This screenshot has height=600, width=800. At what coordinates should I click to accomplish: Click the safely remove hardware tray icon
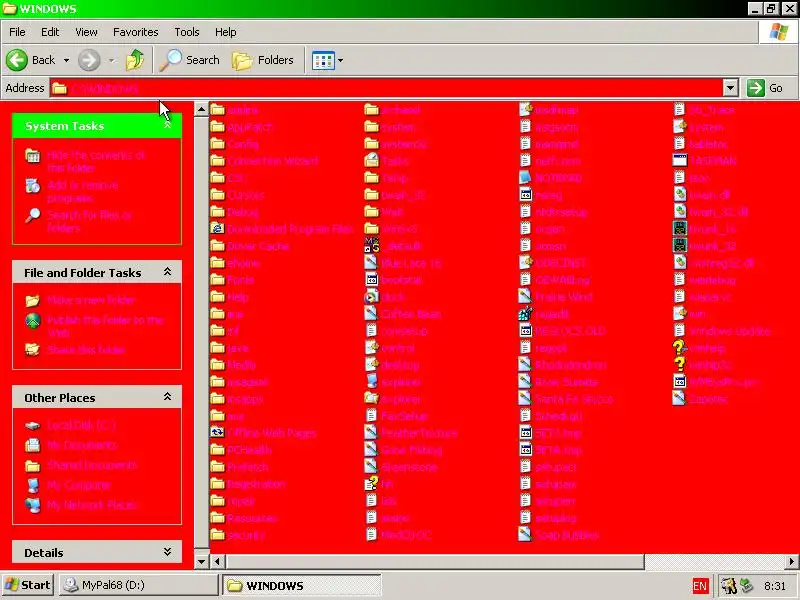tap(746, 585)
